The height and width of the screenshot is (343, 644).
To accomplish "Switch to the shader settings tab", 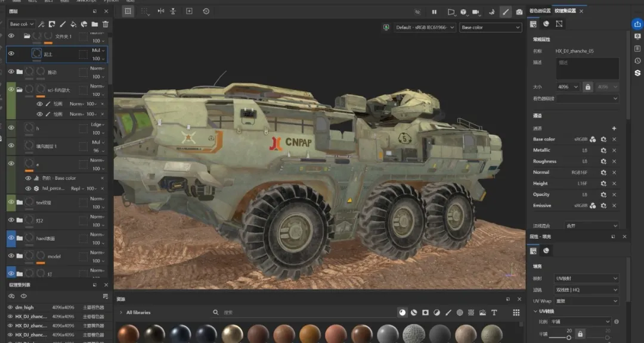I will coord(540,11).
